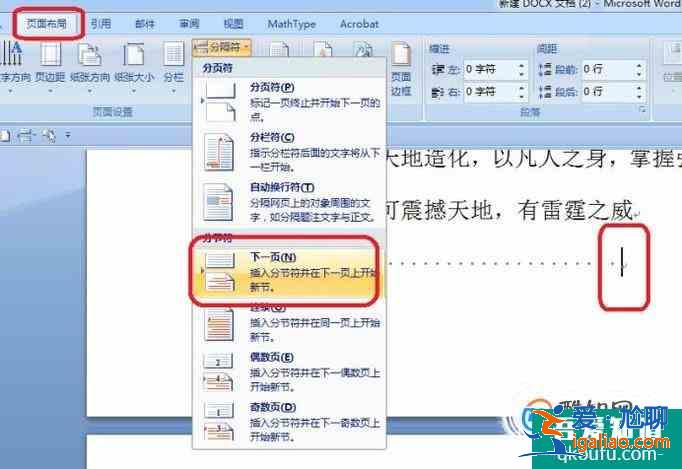The width and height of the screenshot is (682, 469).
Task: Insert a 分页符(P) page break
Action: [x=289, y=101]
